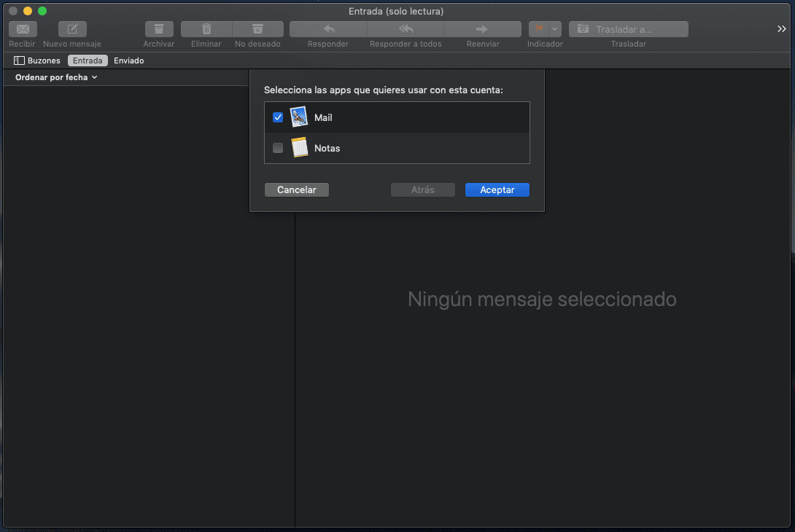This screenshot has width=795, height=532.
Task: Click the Archivar box icon
Action: [x=159, y=29]
